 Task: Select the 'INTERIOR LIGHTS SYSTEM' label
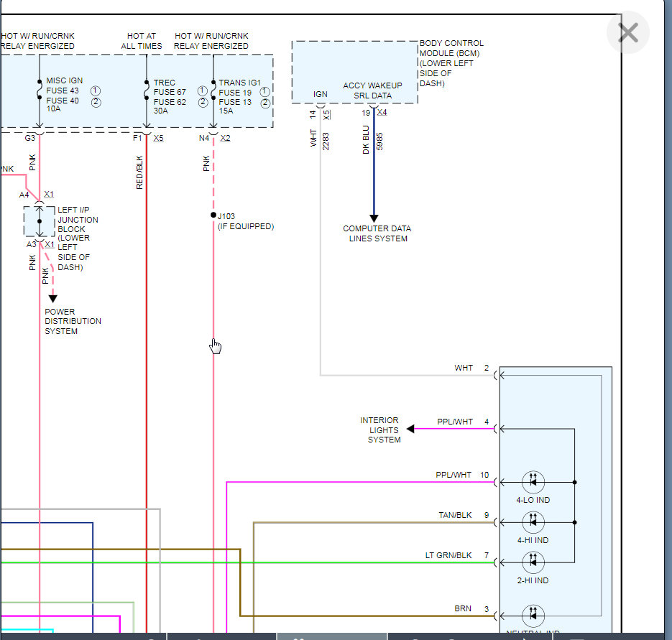click(381, 430)
